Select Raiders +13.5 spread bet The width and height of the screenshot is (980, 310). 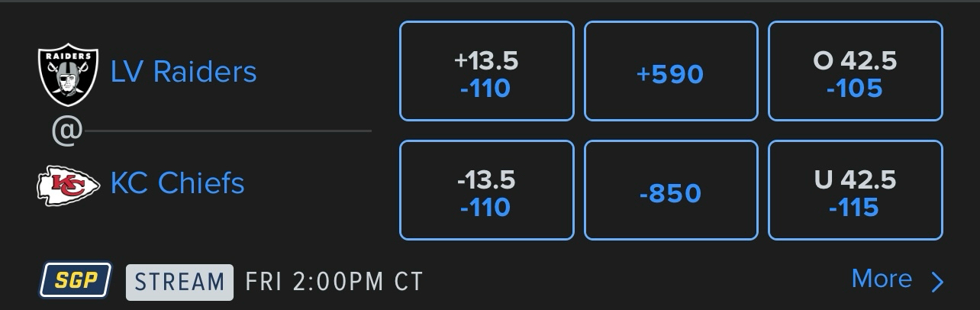(486, 71)
